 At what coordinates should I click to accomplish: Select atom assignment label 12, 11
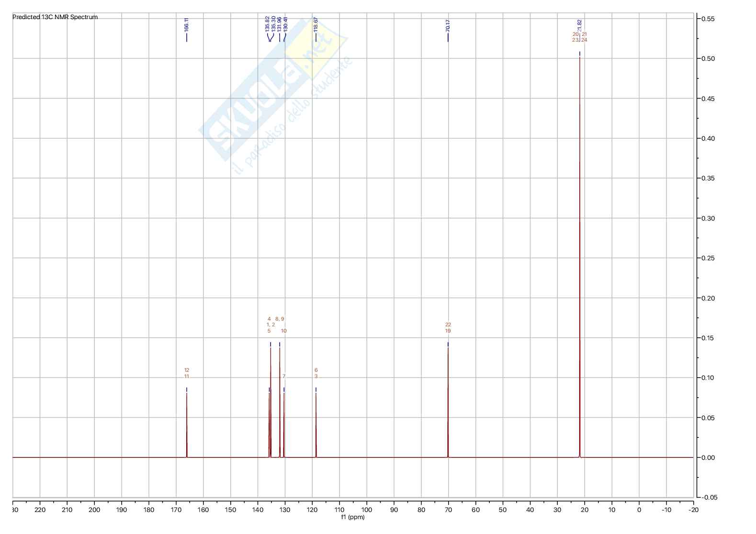187,373
